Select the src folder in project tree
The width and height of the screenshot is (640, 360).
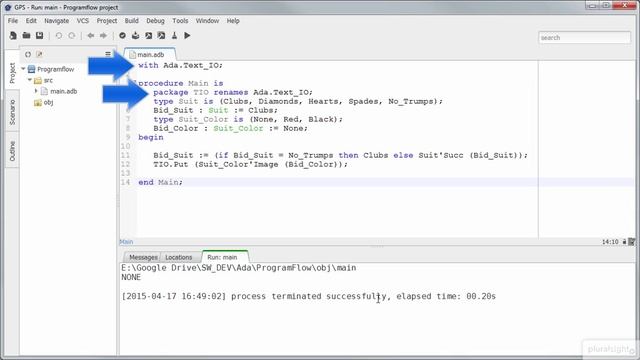pyautogui.click(x=48, y=80)
